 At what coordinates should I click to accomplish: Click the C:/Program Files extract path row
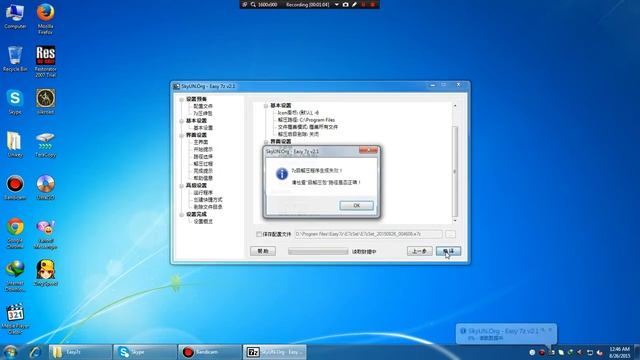(306, 120)
